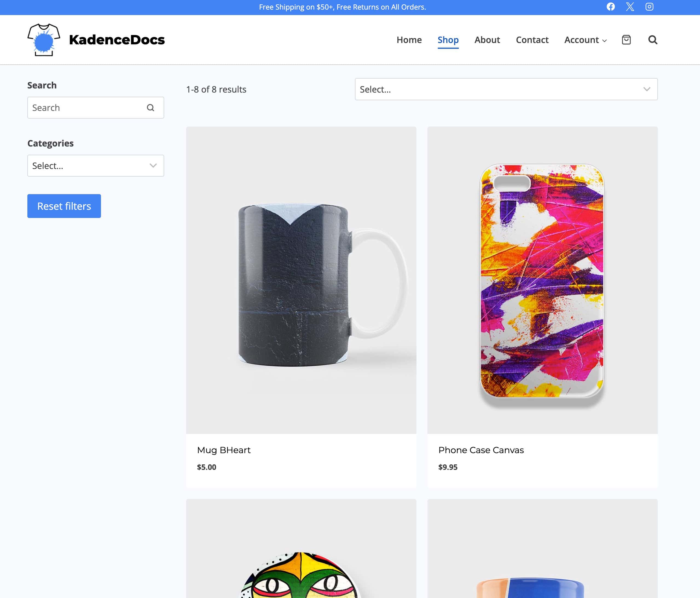Open site search via magnifier icon

[x=653, y=40]
